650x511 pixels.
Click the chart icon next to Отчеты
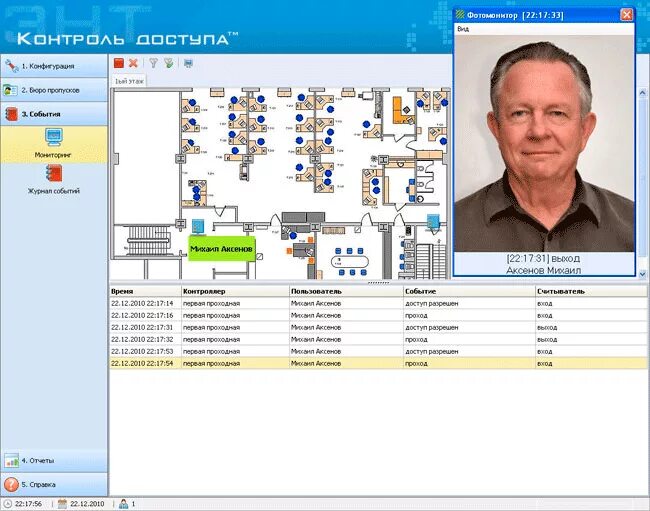tap(11, 460)
